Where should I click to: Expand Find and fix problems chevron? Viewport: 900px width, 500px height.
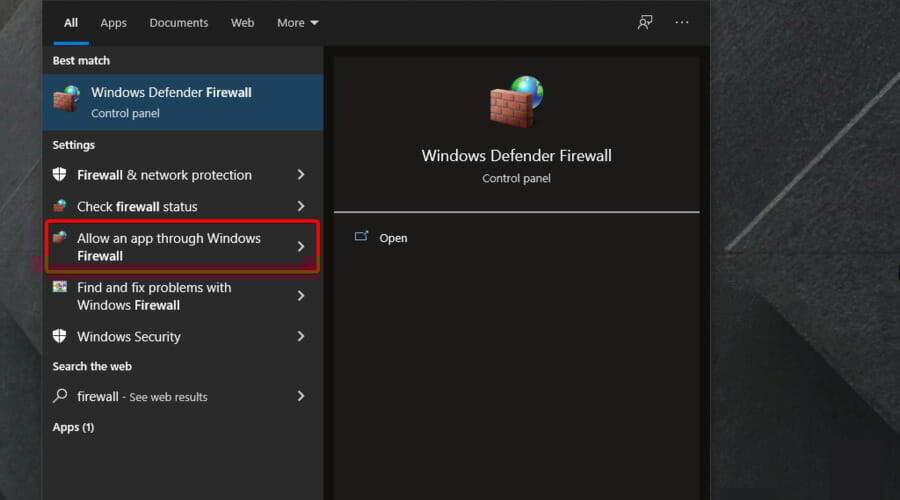301,296
